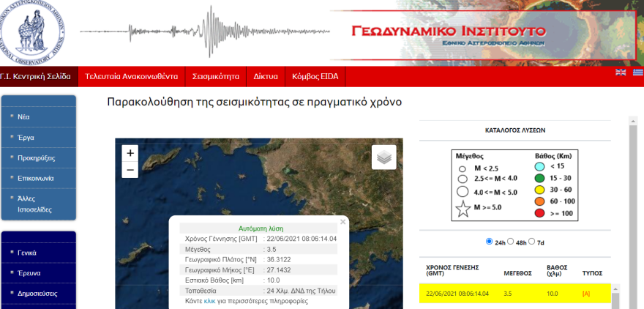Click the focal depth value 10.0 in popup
This screenshot has height=309, width=644.
coord(273,280)
